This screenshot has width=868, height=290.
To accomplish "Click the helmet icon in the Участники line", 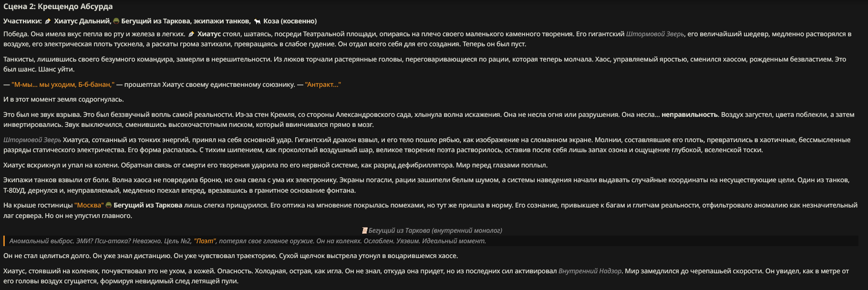I will pyautogui.click(x=116, y=21).
